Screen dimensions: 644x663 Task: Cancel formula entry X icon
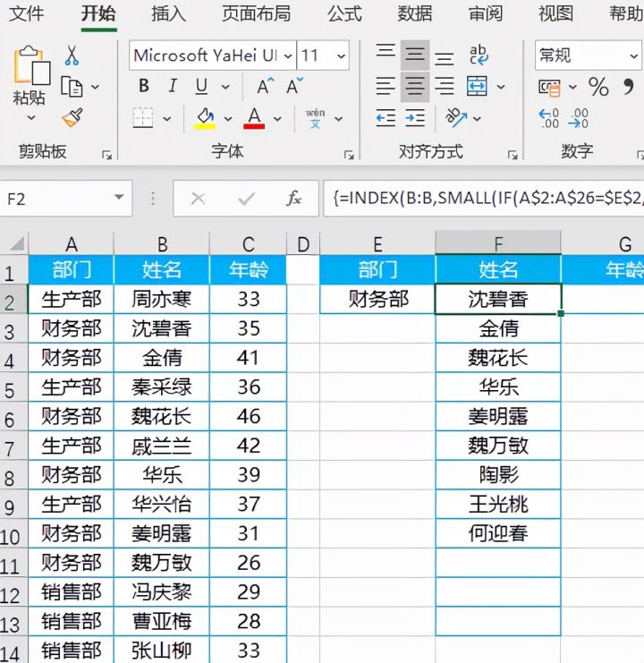pyautogui.click(x=198, y=199)
